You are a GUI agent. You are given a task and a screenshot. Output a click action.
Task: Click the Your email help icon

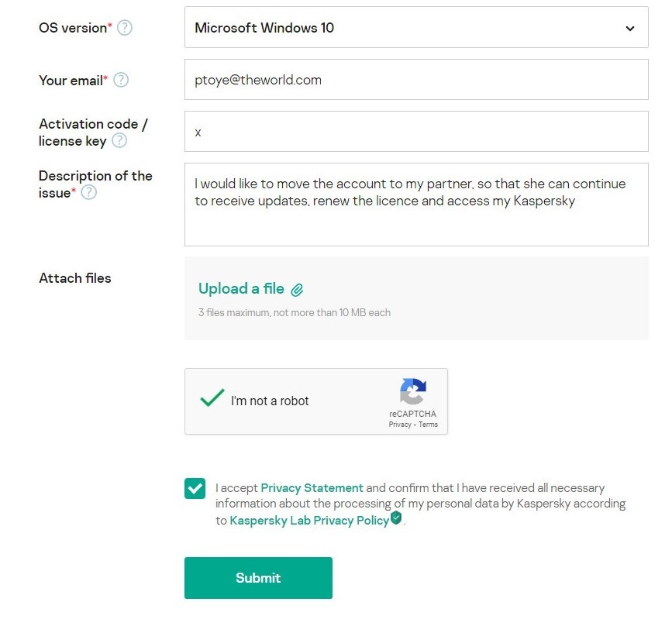tap(121, 80)
